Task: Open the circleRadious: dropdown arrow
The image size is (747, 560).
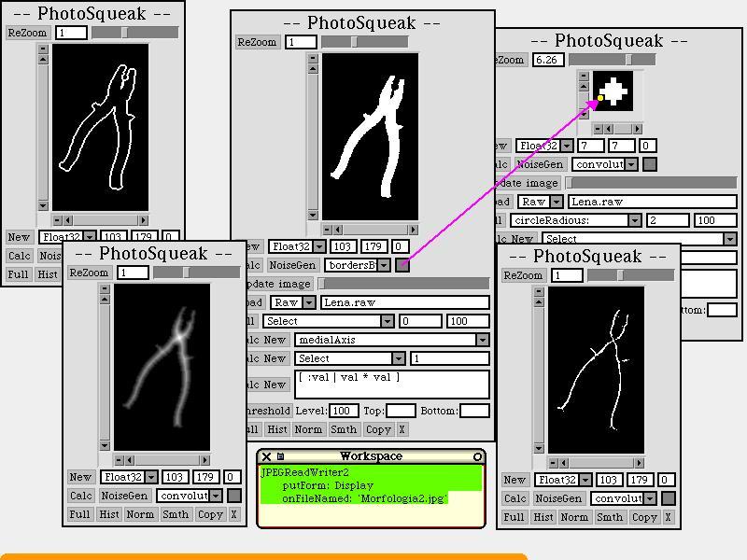Action: coord(635,220)
